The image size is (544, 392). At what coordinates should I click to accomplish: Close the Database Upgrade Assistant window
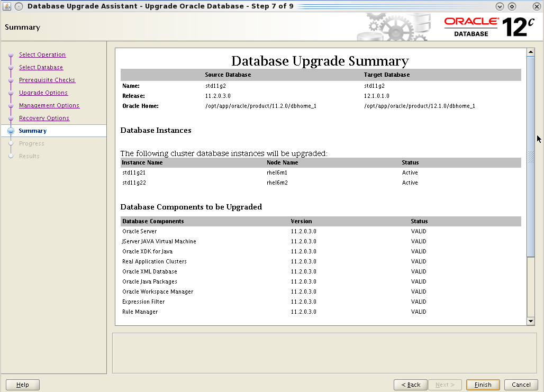click(537, 6)
